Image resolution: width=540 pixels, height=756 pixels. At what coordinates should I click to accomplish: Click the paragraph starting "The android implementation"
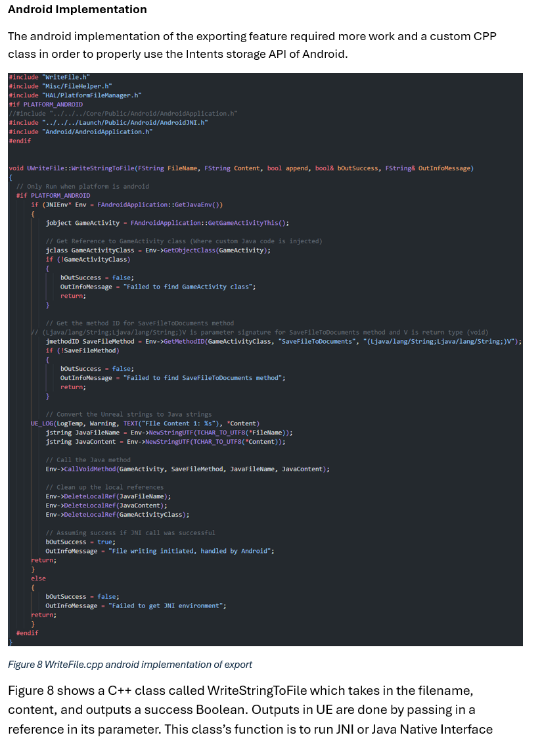pyautogui.click(x=252, y=45)
